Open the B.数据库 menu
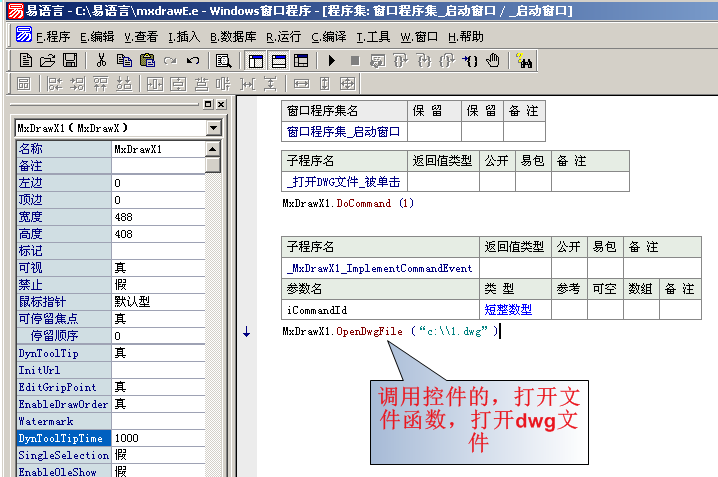 pos(233,37)
